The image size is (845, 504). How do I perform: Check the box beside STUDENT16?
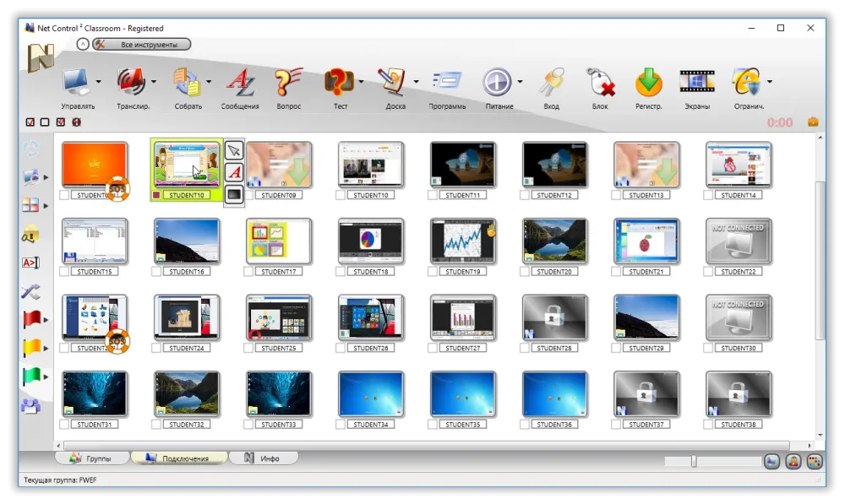coord(157,272)
